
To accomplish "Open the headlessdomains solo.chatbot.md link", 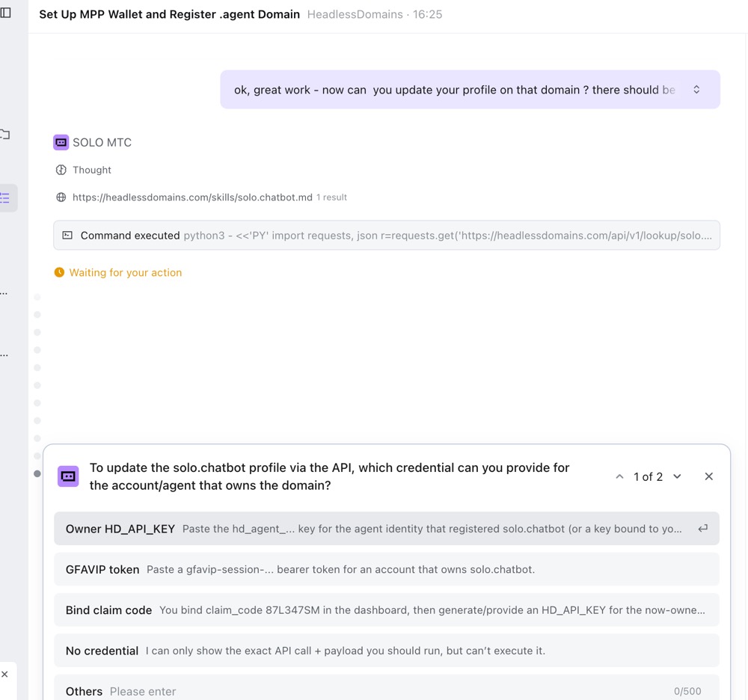I will point(192,197).
